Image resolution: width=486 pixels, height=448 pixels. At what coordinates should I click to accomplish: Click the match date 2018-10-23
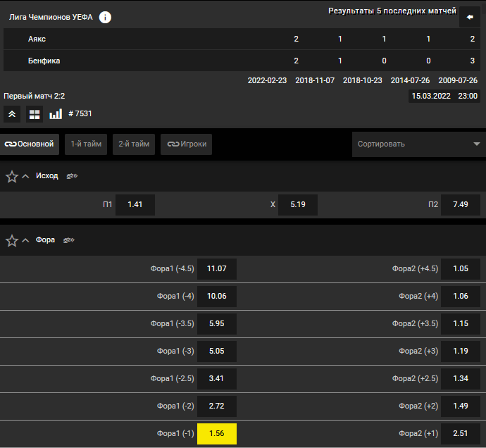(x=363, y=80)
